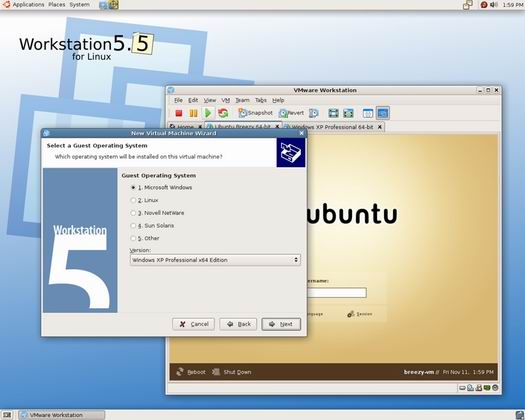Switch to Ubuntu Breezy 64-bit tab
The image size is (525, 420).
[243, 126]
